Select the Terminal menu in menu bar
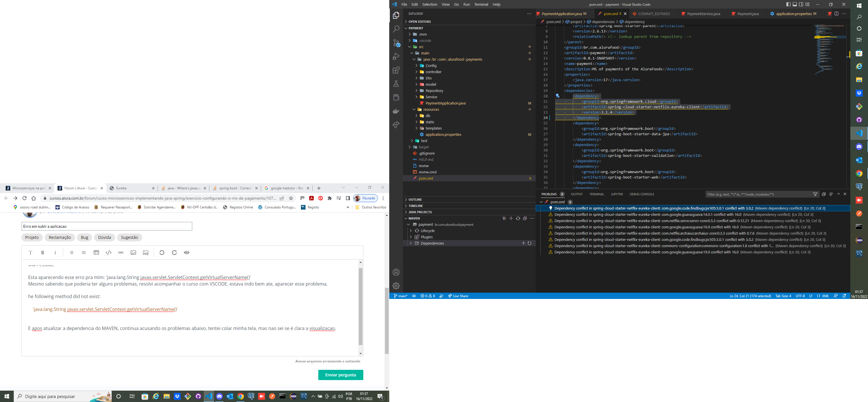Screen dimensions: 868x402 click(x=480, y=4)
